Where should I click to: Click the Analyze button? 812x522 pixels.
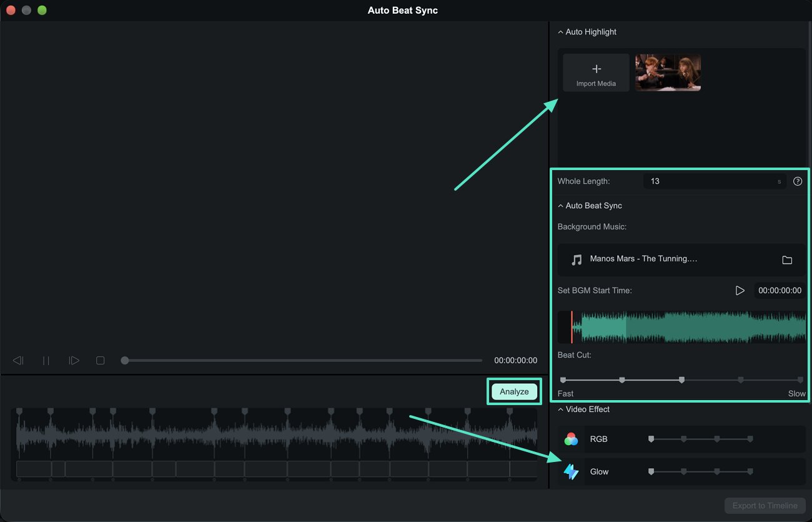(514, 391)
